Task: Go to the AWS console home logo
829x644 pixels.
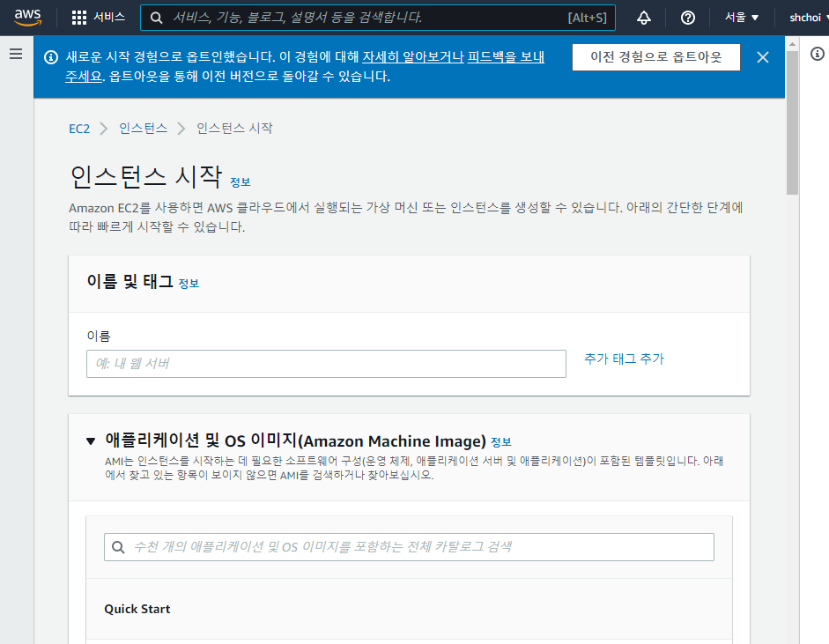Action: tap(27, 18)
